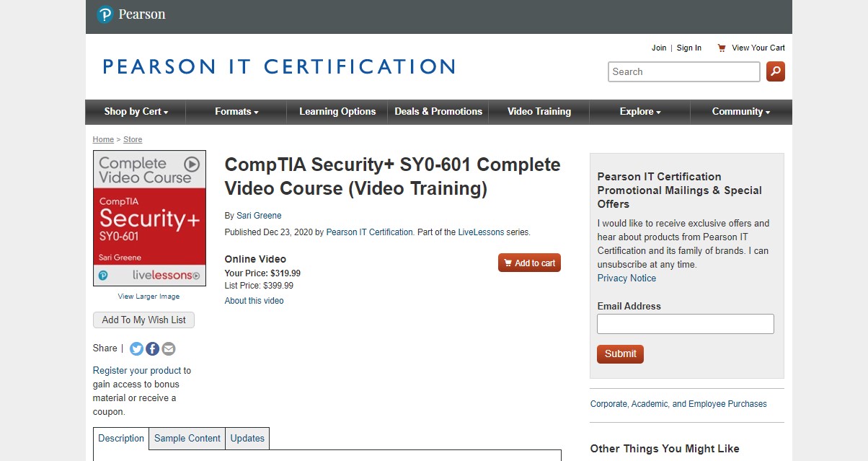Screen dimensions: 868x461
Task: Click the Pearson logo icon
Action: (x=105, y=14)
